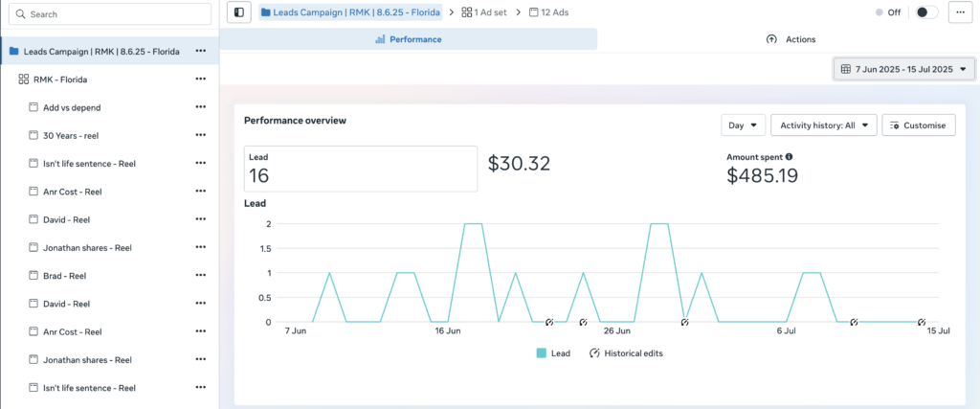Toggle the Lead series in chart legend
Screen dimensions: 980x409
coord(553,353)
